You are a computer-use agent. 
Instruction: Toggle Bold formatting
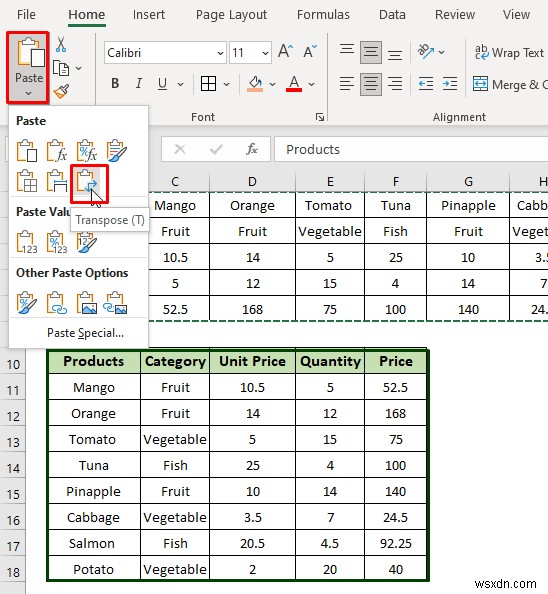(x=115, y=83)
